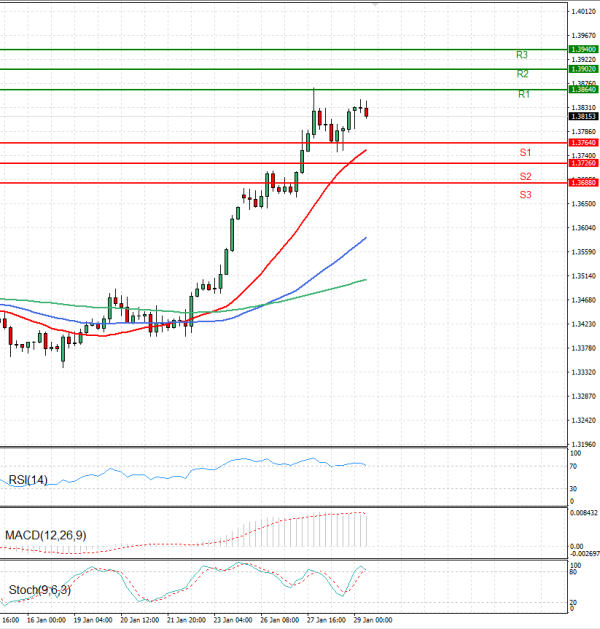Click the red 1.37640 price tag
This screenshot has height=629, width=600.
[583, 143]
